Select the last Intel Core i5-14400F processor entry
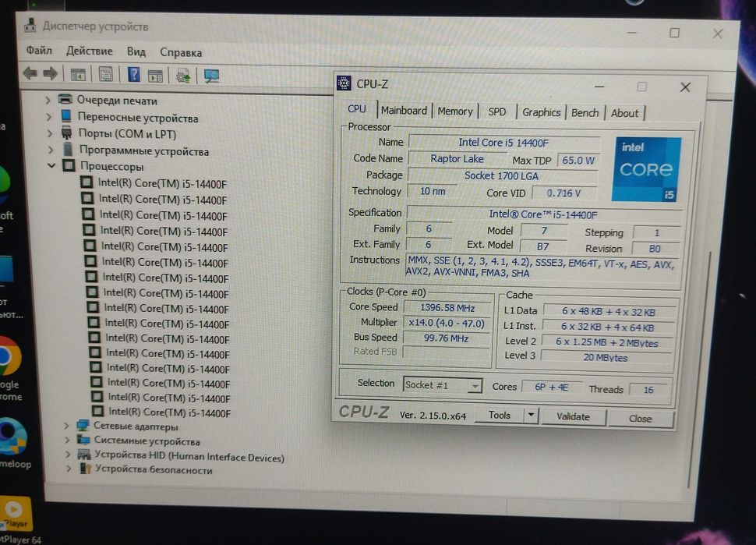This screenshot has width=756, height=545. coord(169,412)
